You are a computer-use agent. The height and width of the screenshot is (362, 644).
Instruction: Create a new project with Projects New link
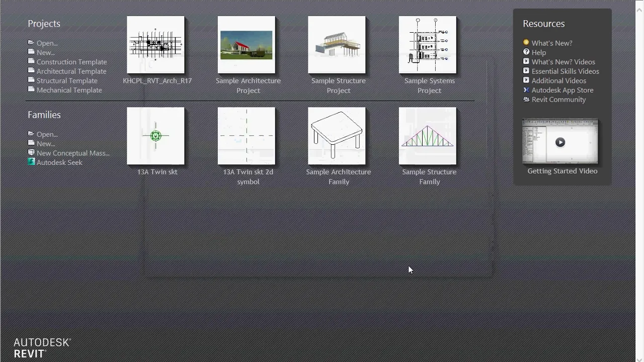point(46,52)
